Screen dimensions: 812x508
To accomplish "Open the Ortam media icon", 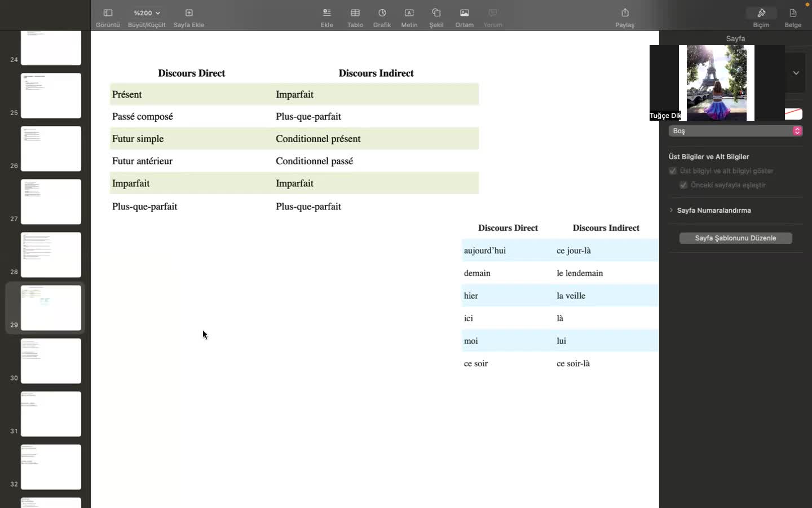I will tap(465, 13).
